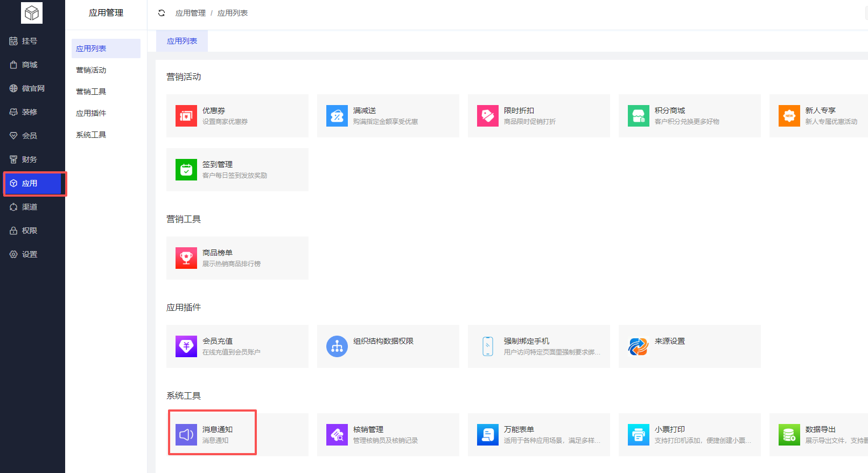This screenshot has width=868, height=473.
Task: Click the 设置 gear icon
Action: tap(13, 254)
